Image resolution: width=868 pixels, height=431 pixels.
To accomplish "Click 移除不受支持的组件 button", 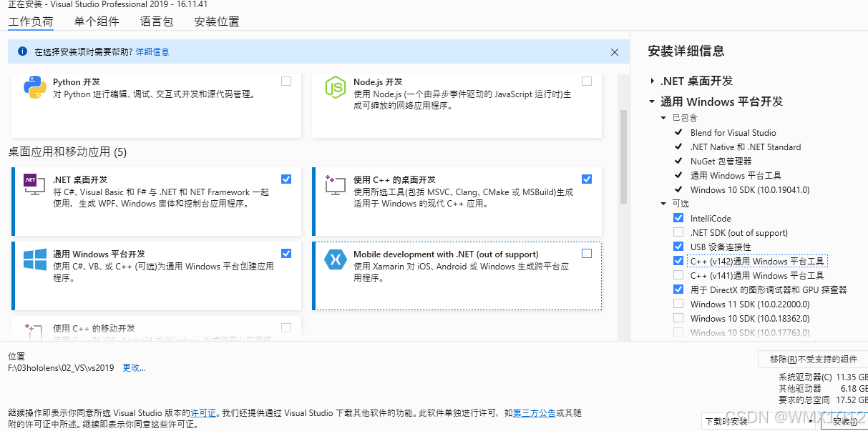I will coord(813,359).
